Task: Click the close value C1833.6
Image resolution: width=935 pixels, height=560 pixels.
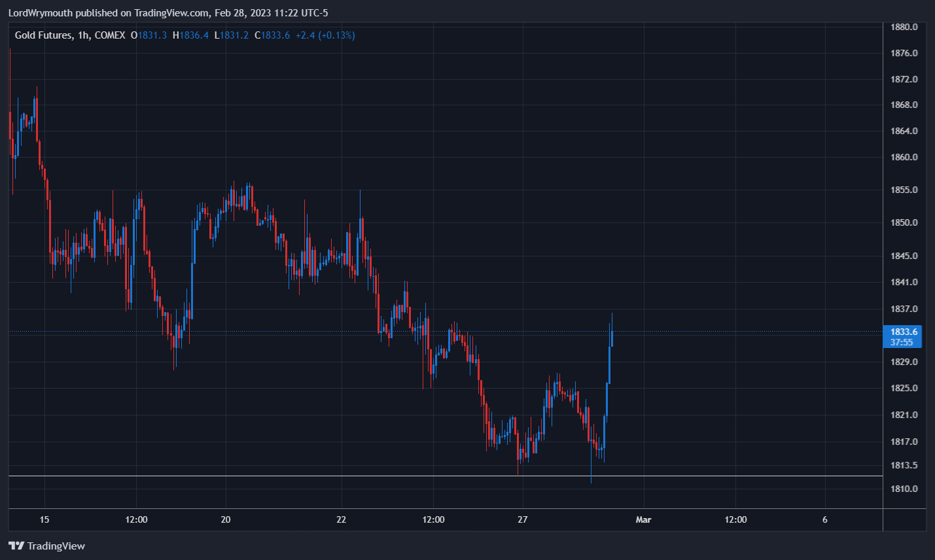Action: coord(272,35)
